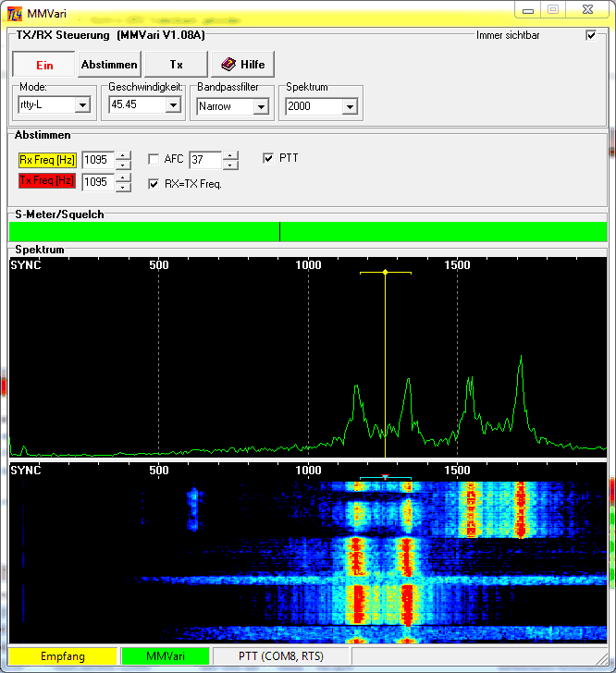Image resolution: width=616 pixels, height=673 pixels.
Task: Click the Rx Freq value field
Action: point(98,160)
